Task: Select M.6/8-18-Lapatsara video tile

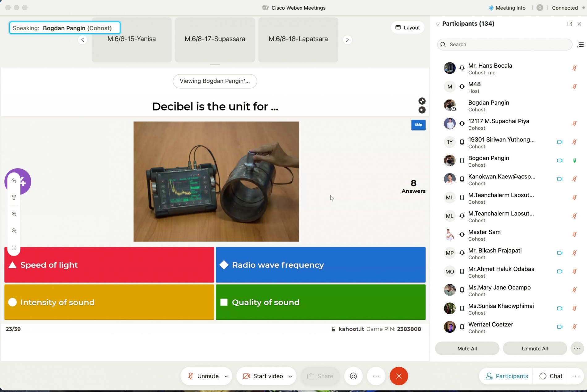Action: tap(298, 40)
